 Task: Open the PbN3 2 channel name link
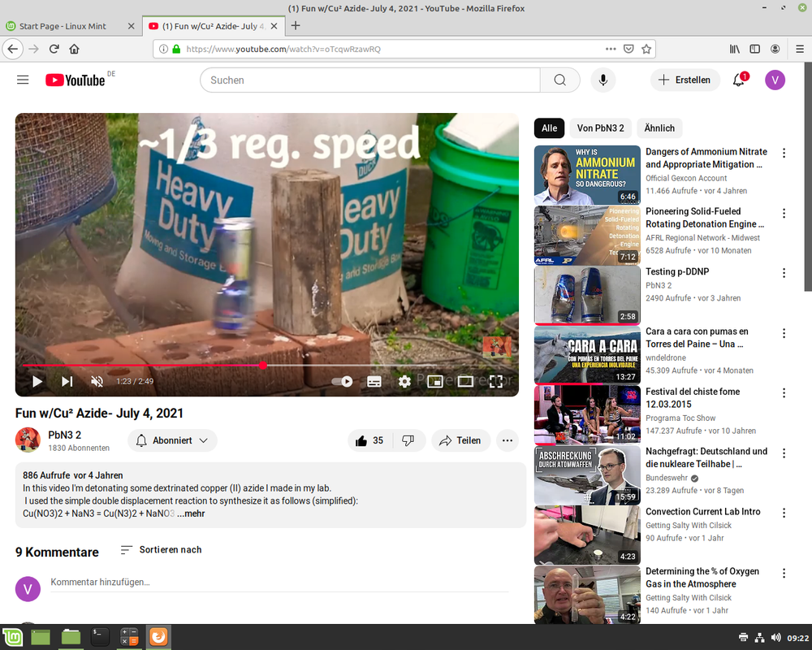pyautogui.click(x=65, y=435)
